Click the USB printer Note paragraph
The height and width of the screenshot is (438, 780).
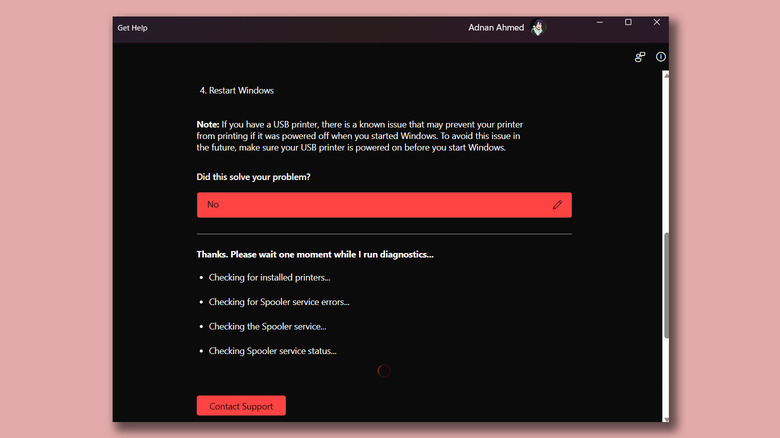(x=360, y=136)
